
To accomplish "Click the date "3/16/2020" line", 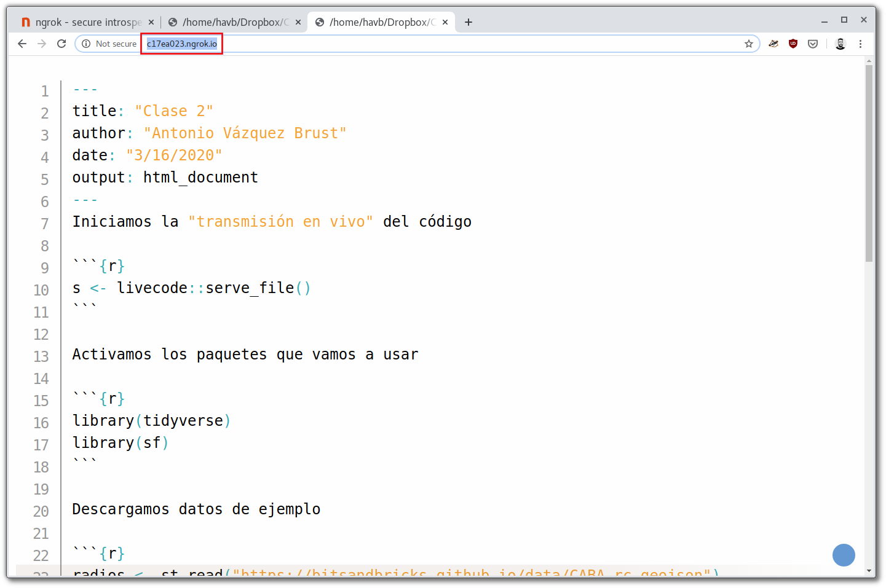I will [x=147, y=155].
